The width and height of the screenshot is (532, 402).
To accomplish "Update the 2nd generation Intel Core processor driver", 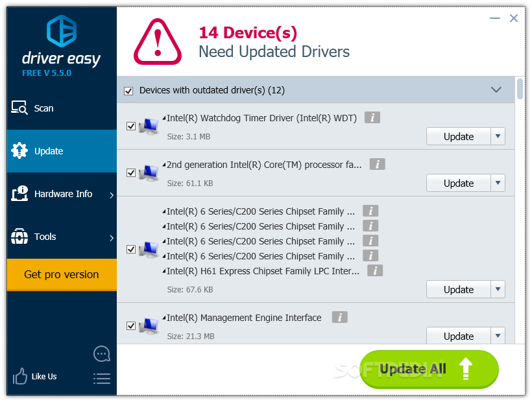I will tap(459, 183).
